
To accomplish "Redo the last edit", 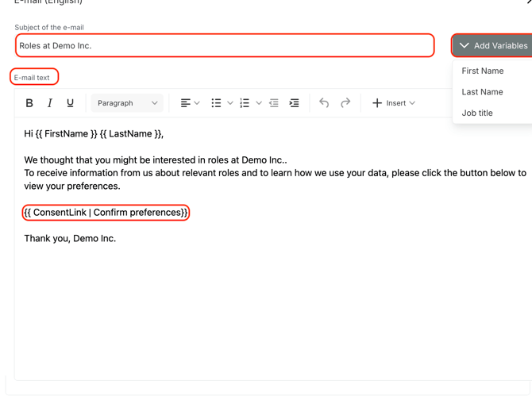I will click(x=345, y=103).
